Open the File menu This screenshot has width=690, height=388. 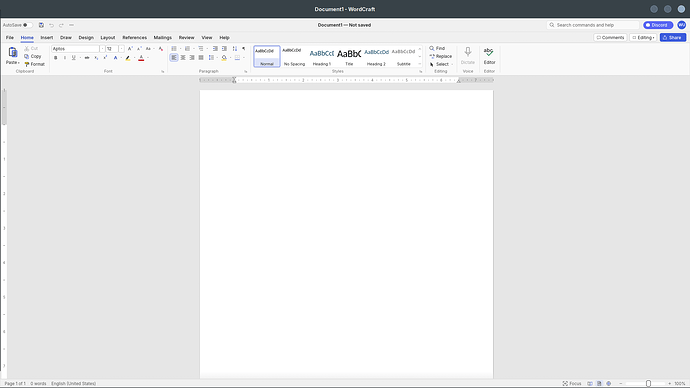[x=10, y=38]
